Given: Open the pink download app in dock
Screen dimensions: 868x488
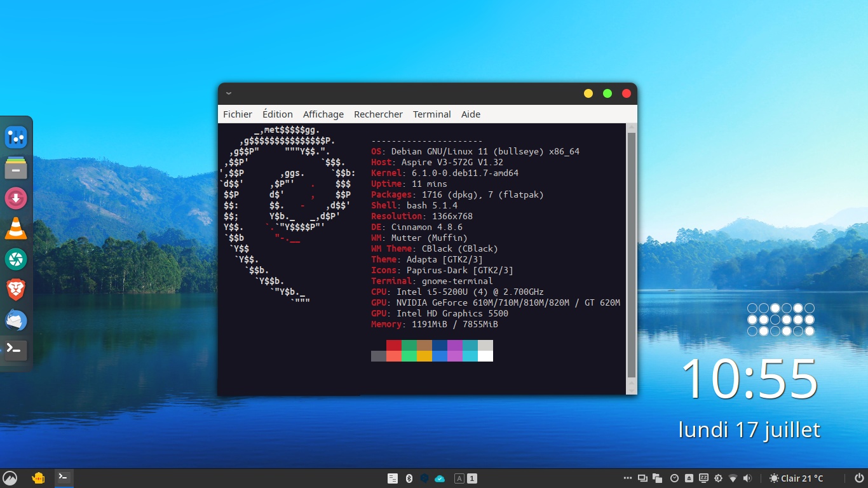Looking at the screenshot, I should (x=16, y=199).
